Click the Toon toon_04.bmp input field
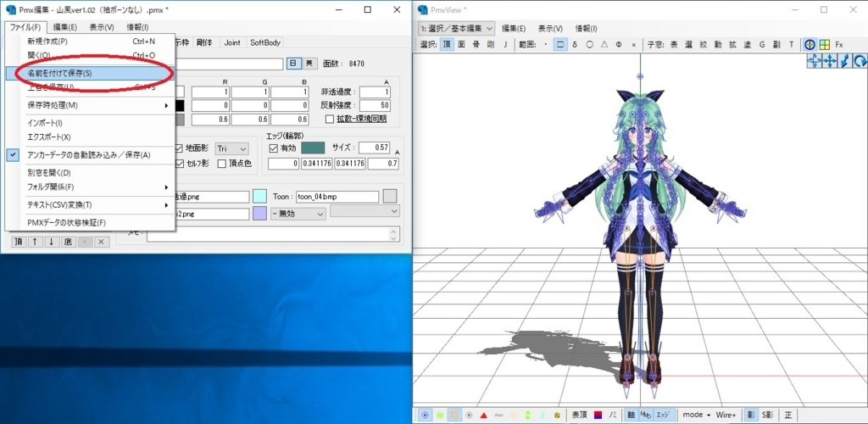The image size is (868, 424). click(x=337, y=197)
